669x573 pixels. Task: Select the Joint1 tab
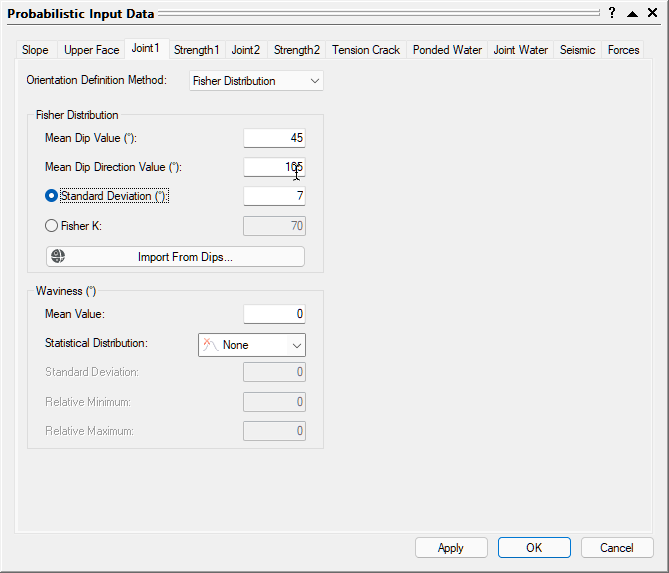145,48
